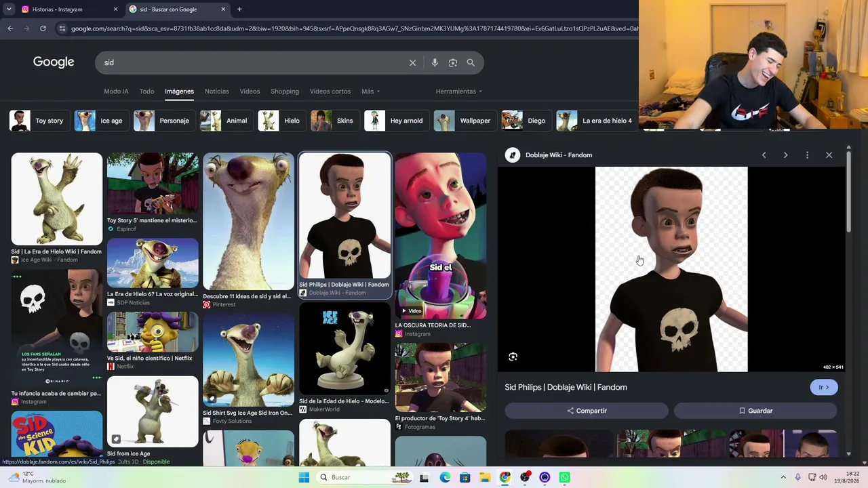The width and height of the screenshot is (868, 488).
Task: Open the weather widget on the taskbar
Action: tap(36, 477)
